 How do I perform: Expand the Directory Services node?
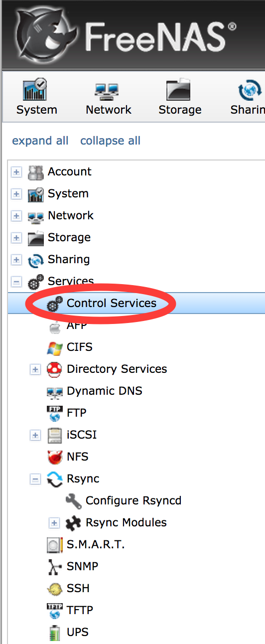(x=35, y=369)
